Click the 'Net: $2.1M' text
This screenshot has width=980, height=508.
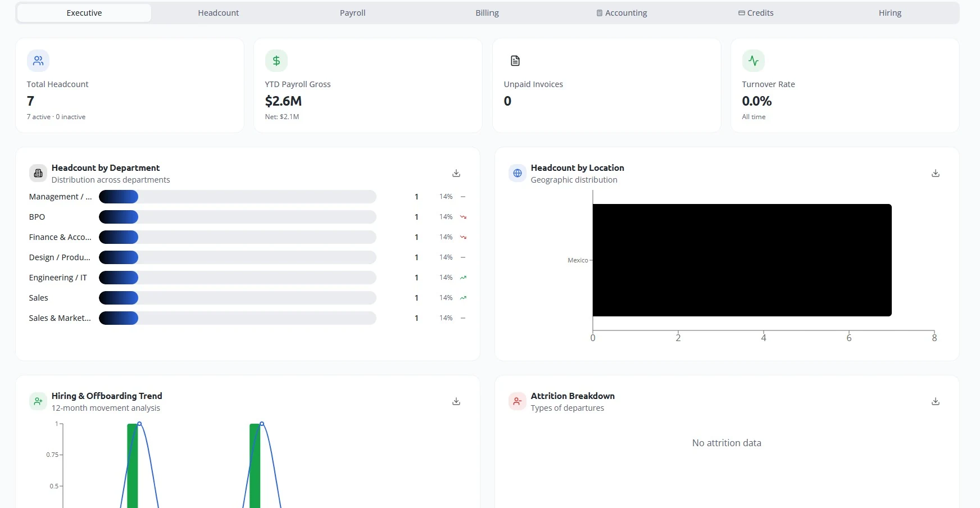tap(282, 117)
